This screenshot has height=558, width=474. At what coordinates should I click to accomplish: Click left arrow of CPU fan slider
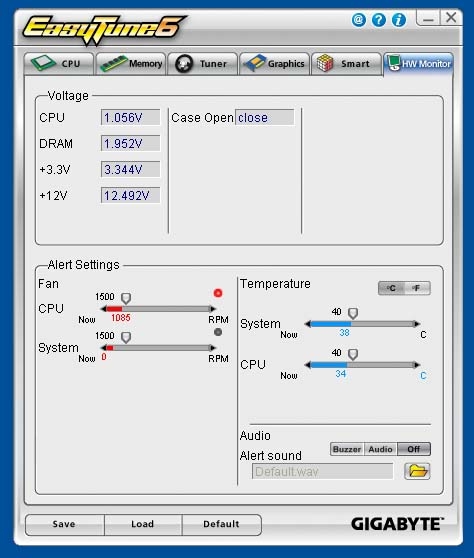(104, 309)
